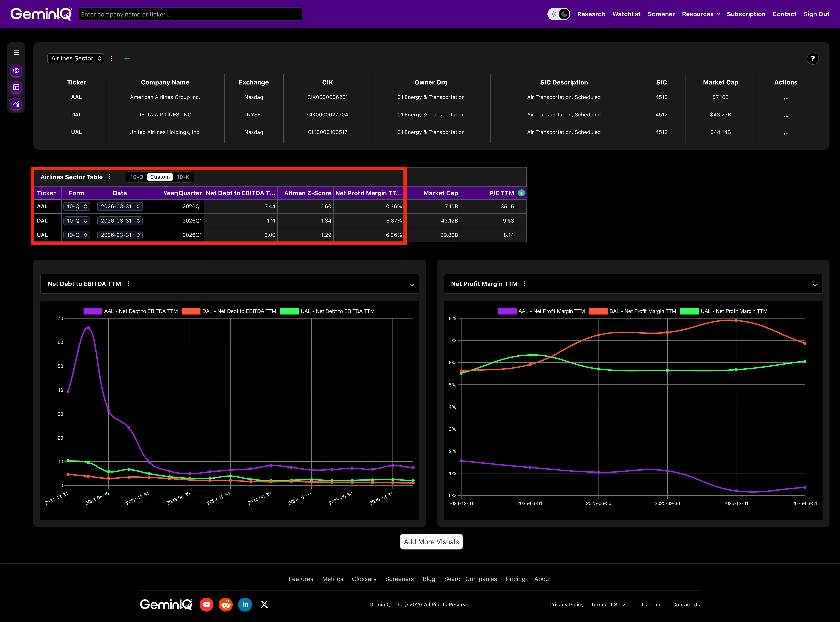Open the Airlines Sector watchlist dropdown
The image size is (840, 622).
click(76, 58)
